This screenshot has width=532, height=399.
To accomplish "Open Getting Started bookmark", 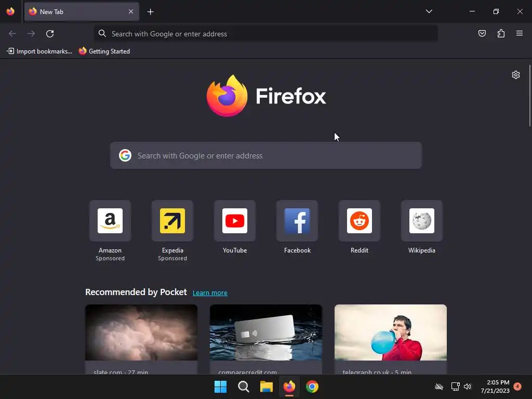I will click(104, 51).
